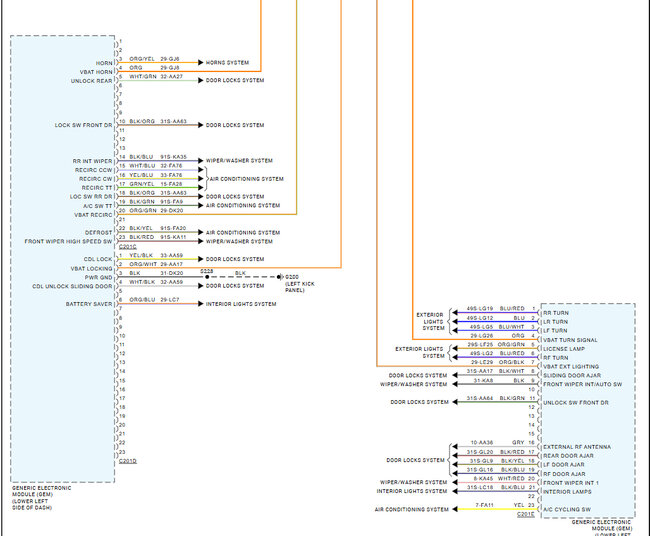The image size is (650, 536).
Task: Select the LR TURN pin label
Action: click(x=555, y=322)
